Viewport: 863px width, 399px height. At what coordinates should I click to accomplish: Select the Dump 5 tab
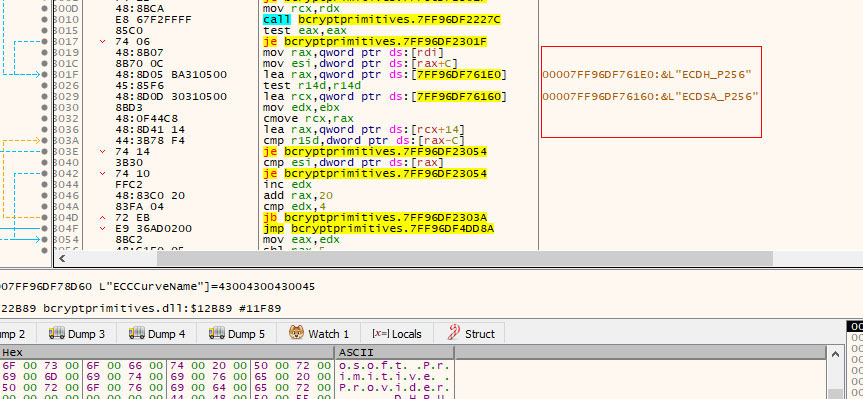(x=237, y=334)
